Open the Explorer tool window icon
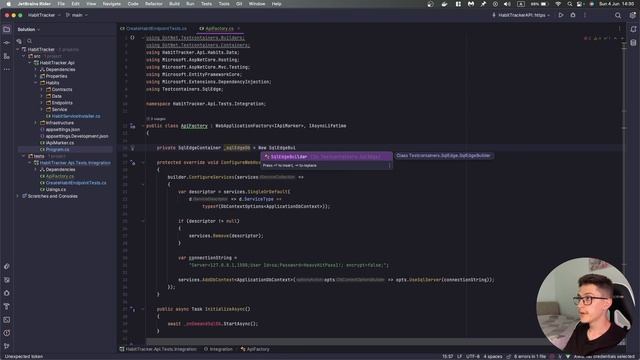 click(7, 29)
